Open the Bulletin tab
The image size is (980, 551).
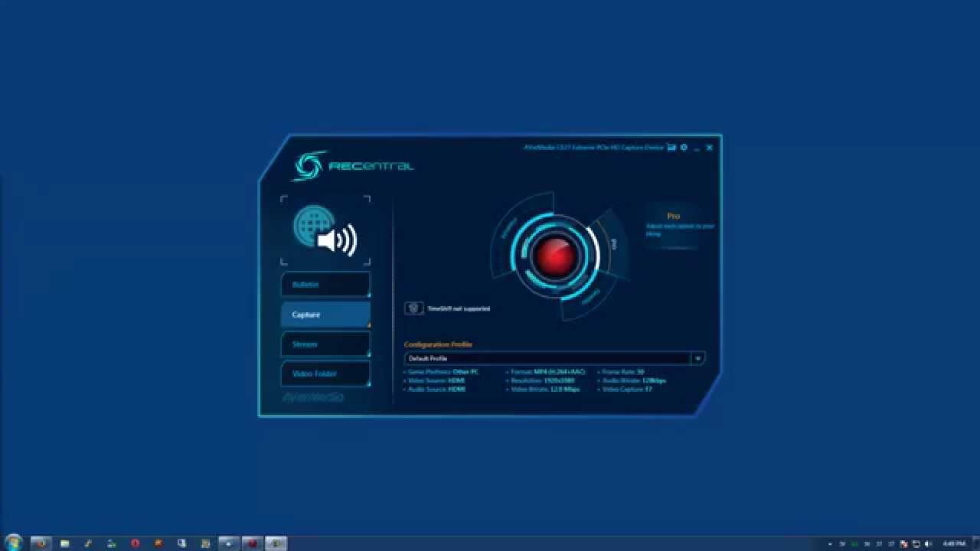[325, 285]
